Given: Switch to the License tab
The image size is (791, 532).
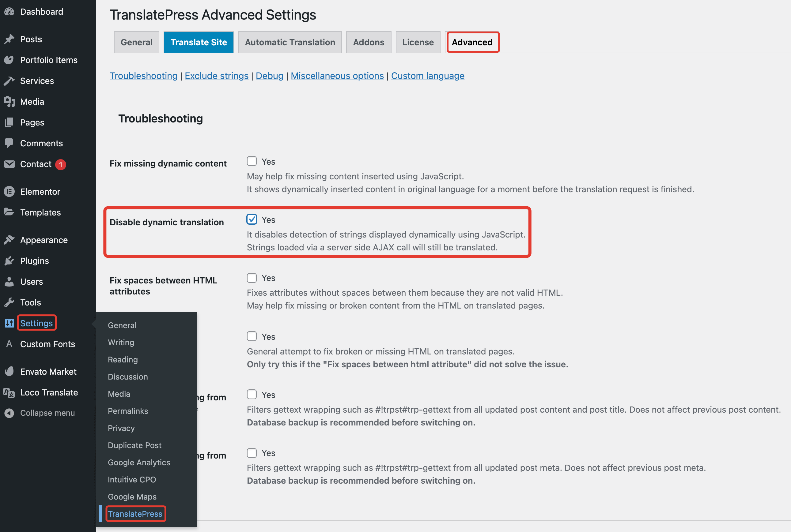Looking at the screenshot, I should pyautogui.click(x=418, y=43).
